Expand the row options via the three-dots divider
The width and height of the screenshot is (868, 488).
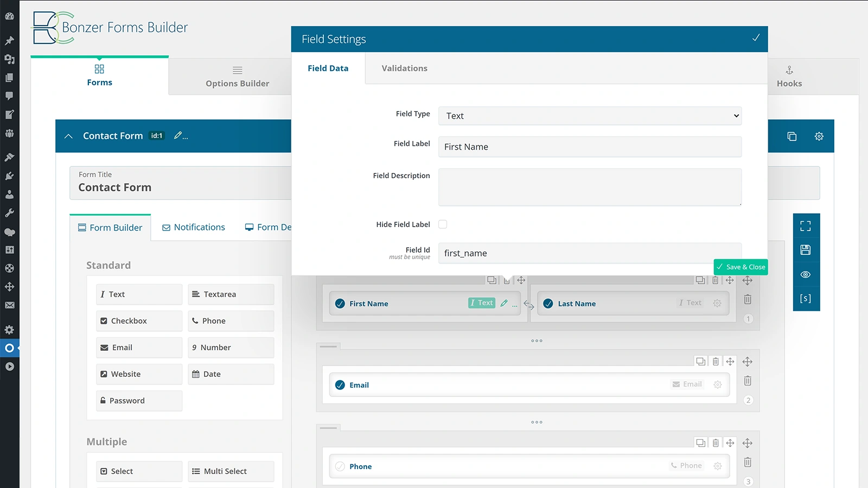[537, 341]
